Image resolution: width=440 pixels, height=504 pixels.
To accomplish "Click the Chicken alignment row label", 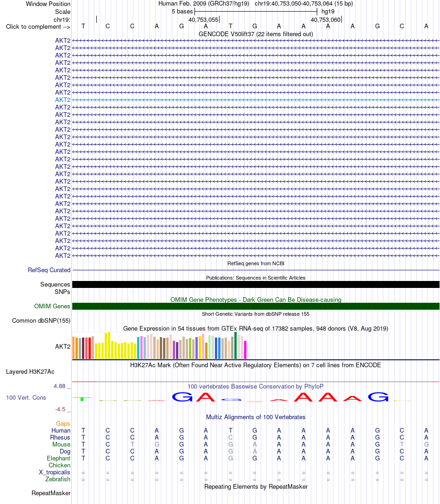I will (x=59, y=466).
